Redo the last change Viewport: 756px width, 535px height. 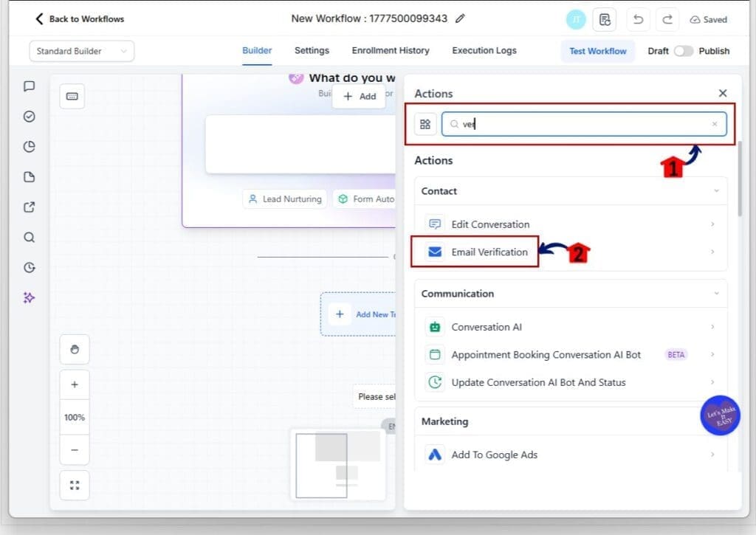[x=667, y=20]
